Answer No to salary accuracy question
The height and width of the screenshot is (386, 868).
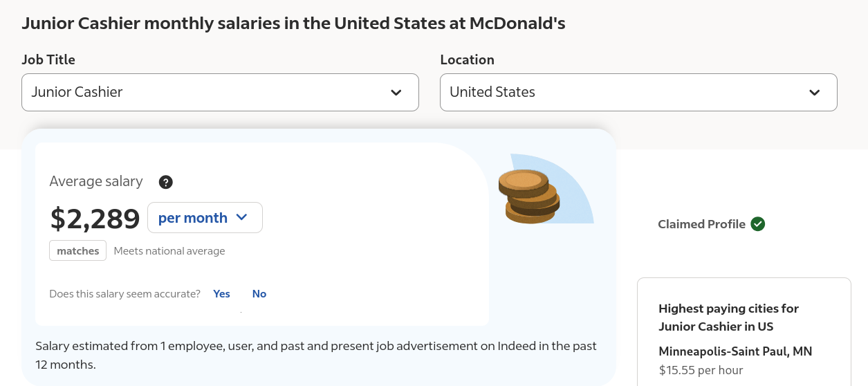(259, 294)
